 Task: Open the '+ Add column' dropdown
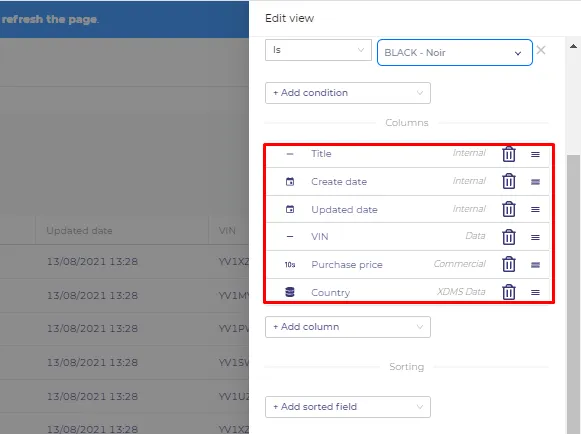point(348,327)
